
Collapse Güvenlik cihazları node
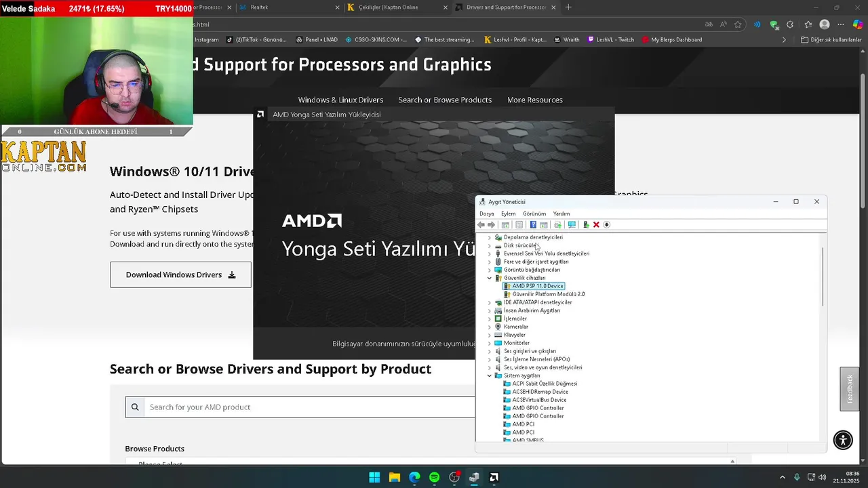[x=490, y=278]
